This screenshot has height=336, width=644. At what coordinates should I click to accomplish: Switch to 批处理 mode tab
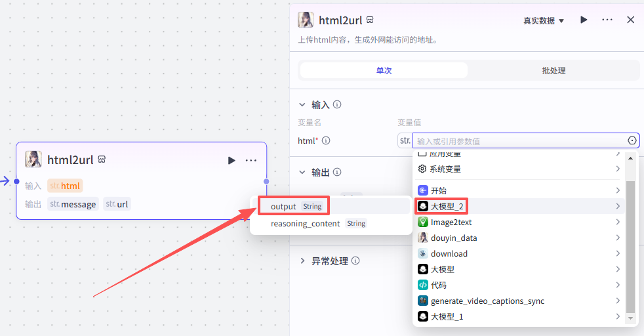[553, 70]
